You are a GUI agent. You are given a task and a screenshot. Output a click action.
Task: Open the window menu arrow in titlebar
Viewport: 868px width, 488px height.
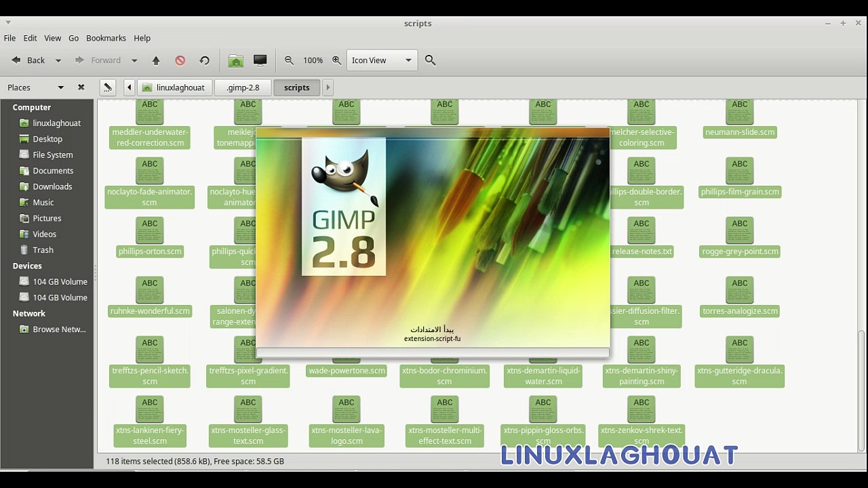pos(8,23)
